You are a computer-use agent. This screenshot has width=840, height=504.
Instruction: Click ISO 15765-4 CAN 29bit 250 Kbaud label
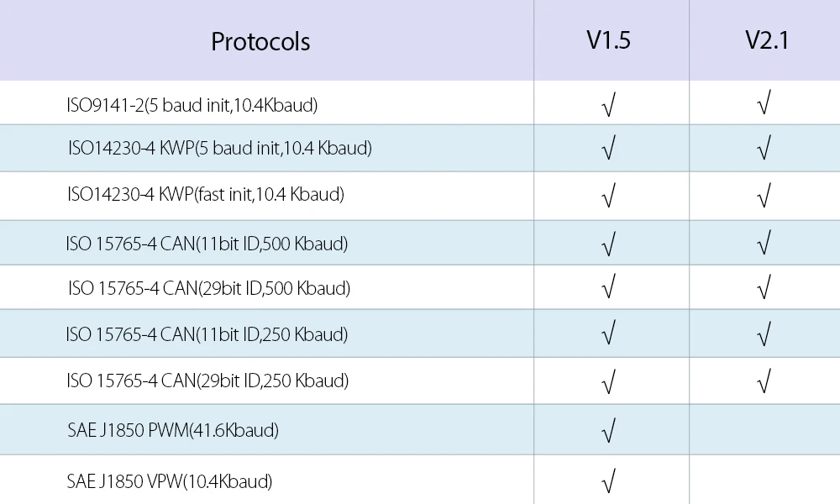(207, 381)
